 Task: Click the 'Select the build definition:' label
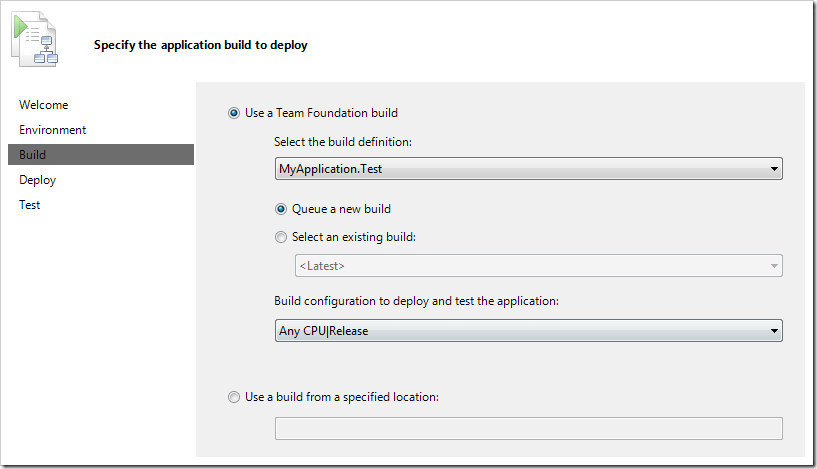(343, 142)
